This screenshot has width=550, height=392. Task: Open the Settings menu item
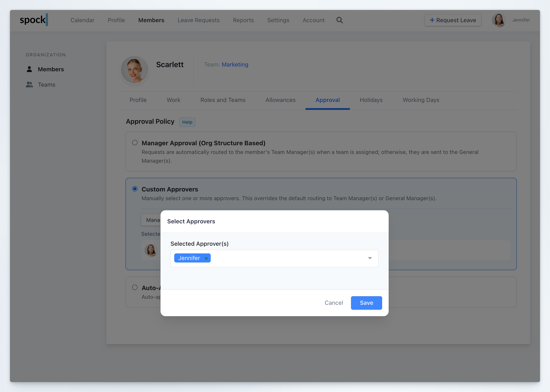(x=278, y=20)
